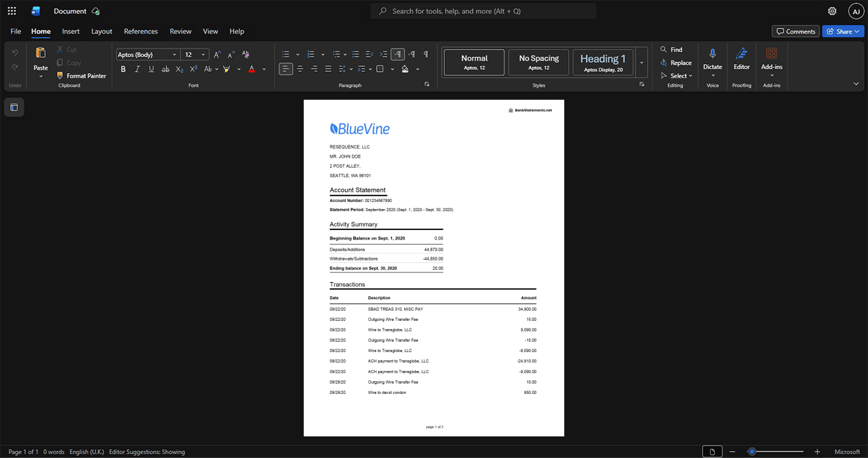Apply text highlight colour swatch
The width and height of the screenshot is (868, 458).
point(226,69)
